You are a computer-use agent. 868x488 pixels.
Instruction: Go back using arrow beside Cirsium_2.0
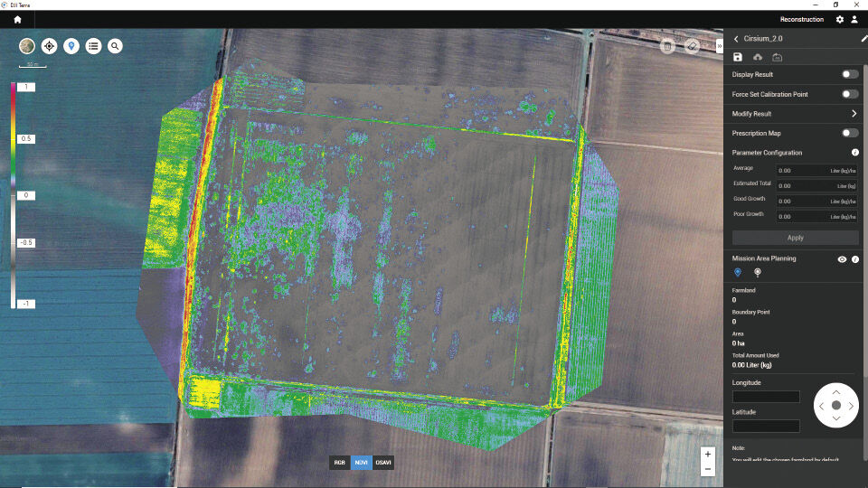(x=736, y=39)
